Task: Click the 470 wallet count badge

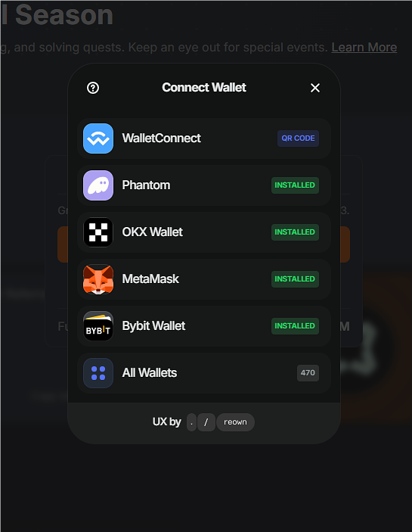Action: (x=308, y=373)
